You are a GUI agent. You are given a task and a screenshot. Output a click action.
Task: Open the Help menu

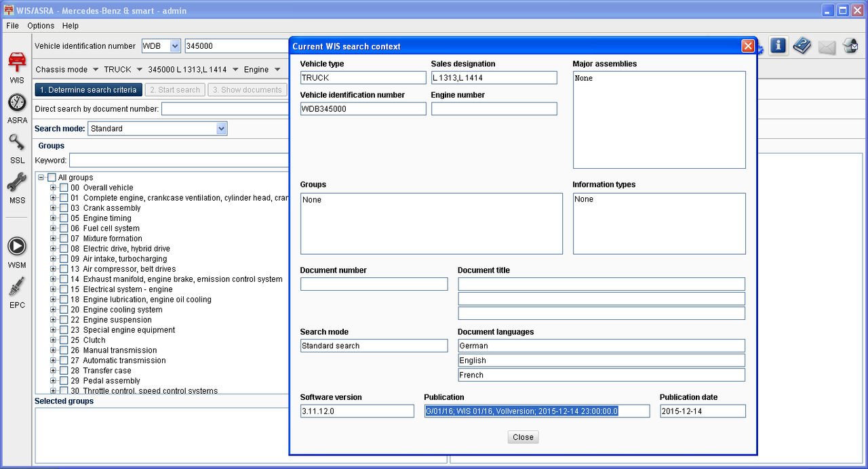tap(71, 26)
